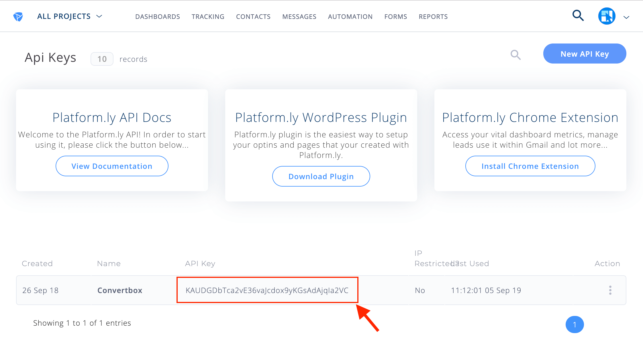Image resolution: width=643 pixels, height=364 pixels.
Task: Open the CONTACTS menu
Action: (x=253, y=17)
